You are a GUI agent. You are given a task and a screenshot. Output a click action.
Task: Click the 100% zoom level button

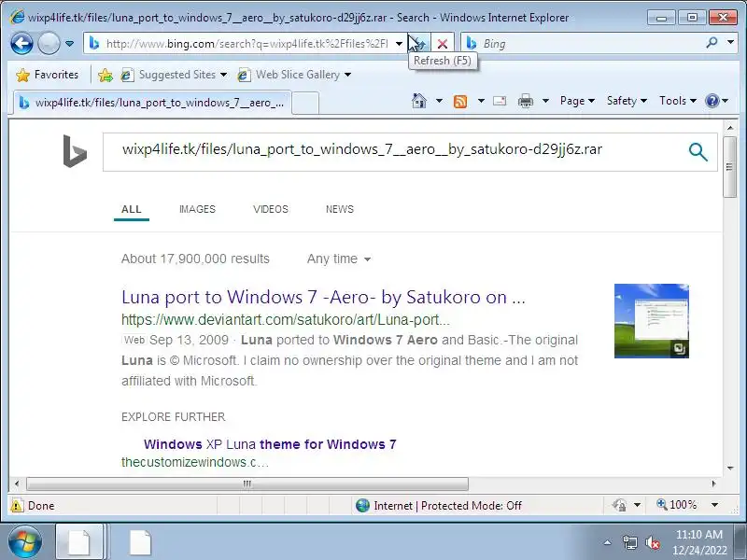point(676,505)
